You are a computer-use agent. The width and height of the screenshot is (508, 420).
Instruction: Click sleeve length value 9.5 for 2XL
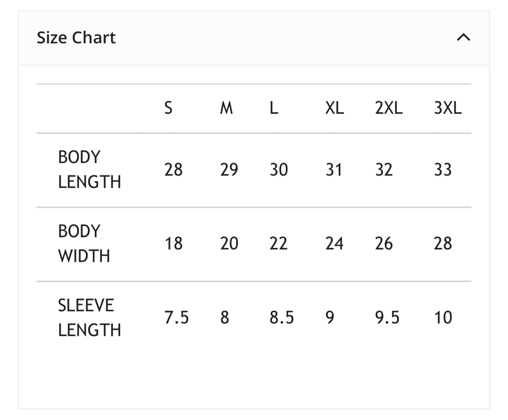[x=387, y=318]
